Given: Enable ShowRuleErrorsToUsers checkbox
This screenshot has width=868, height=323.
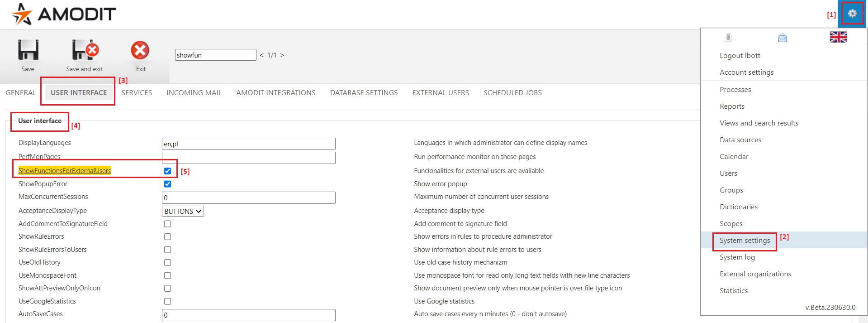Looking at the screenshot, I should [168, 250].
